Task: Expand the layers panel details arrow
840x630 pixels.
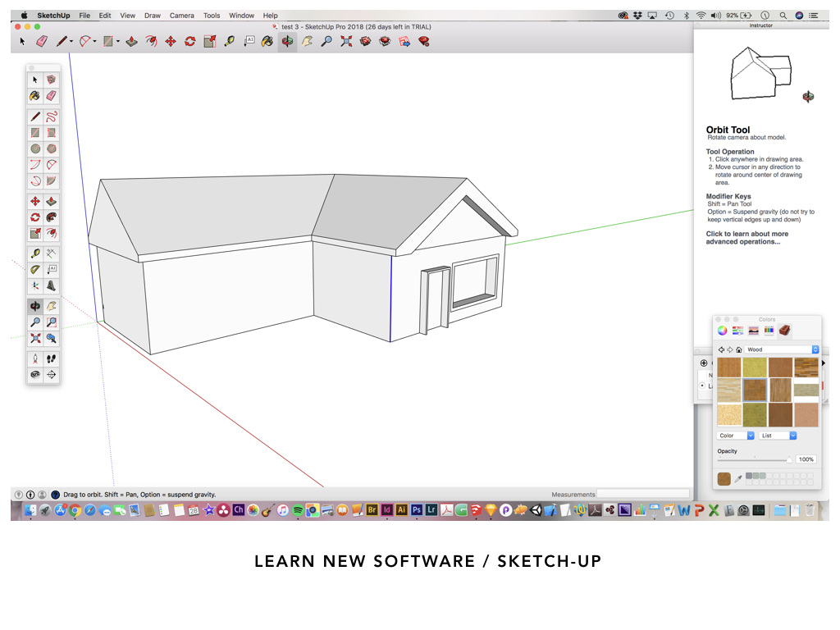Action: click(x=824, y=363)
